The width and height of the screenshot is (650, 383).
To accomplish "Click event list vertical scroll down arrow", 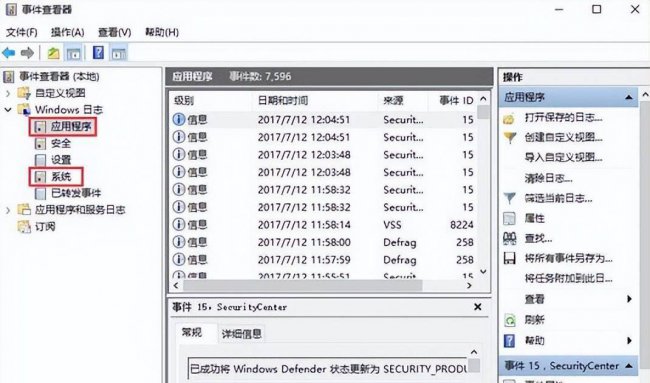I will 483,271.
